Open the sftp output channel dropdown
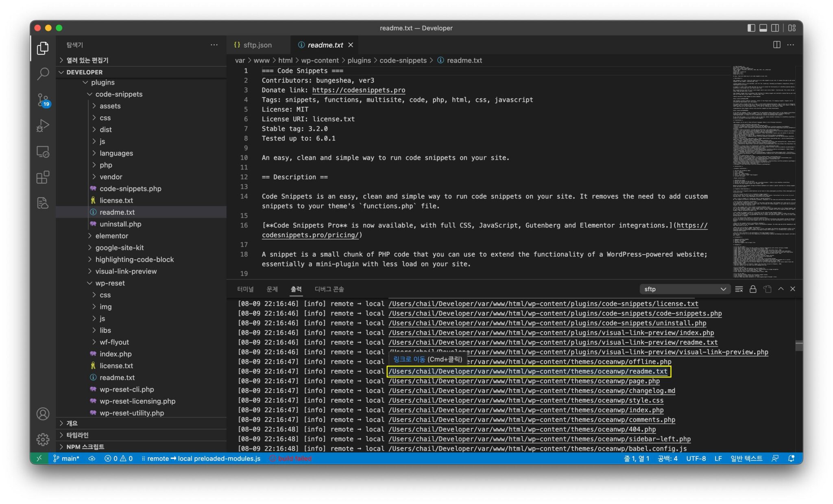 (x=685, y=289)
